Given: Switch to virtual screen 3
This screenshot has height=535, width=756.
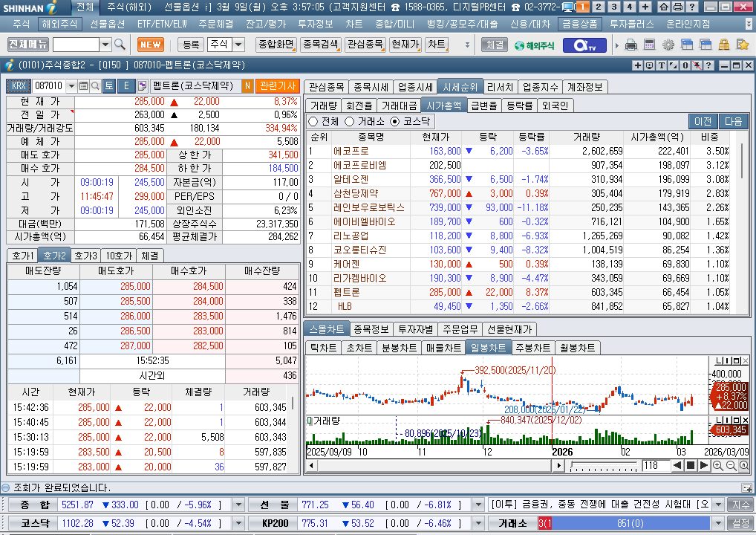Looking at the screenshot, I should (x=613, y=7).
